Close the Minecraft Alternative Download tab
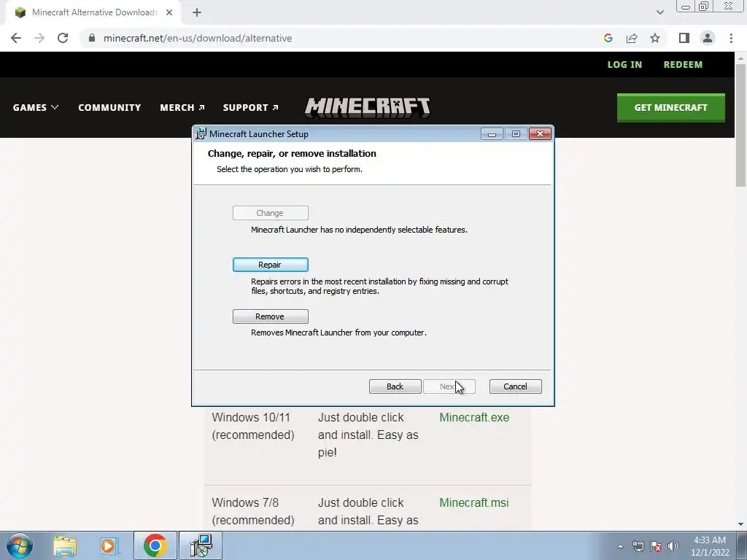This screenshot has height=560, width=747. click(x=169, y=13)
